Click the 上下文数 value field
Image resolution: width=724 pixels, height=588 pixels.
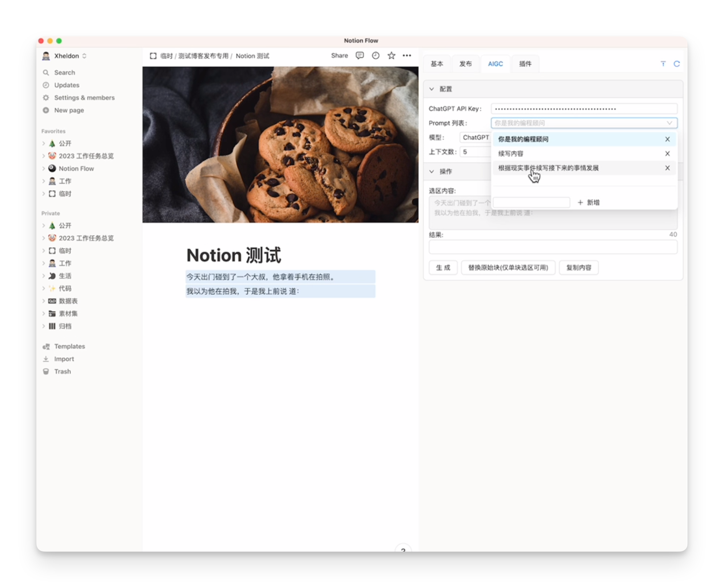click(475, 152)
